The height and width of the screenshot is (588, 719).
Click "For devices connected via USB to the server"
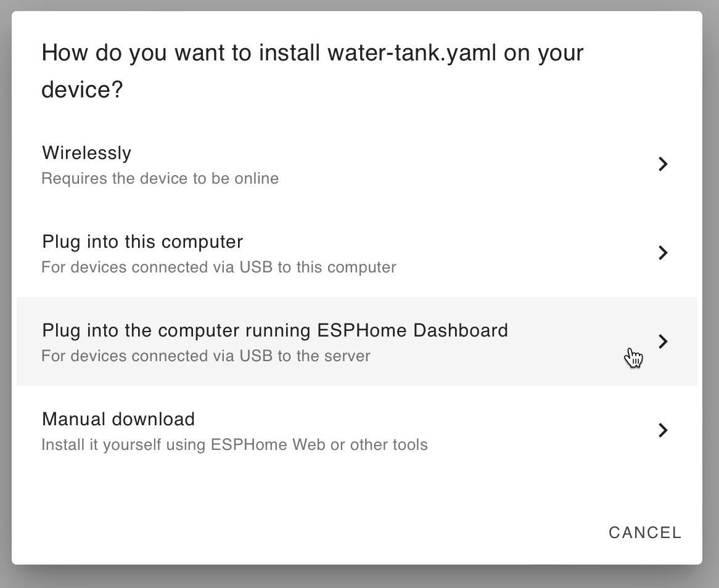click(205, 356)
